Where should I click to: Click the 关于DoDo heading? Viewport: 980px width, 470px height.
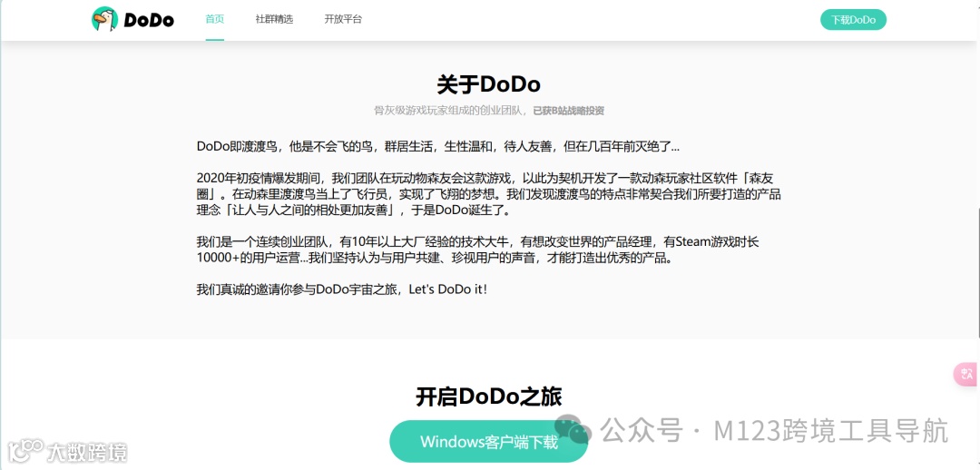coord(489,84)
